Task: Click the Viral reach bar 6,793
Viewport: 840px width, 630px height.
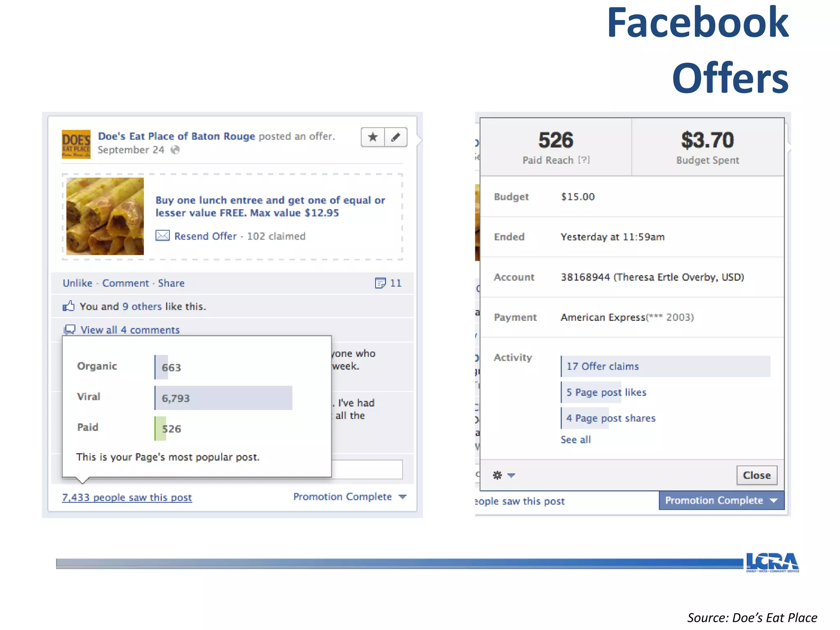Action: (223, 398)
